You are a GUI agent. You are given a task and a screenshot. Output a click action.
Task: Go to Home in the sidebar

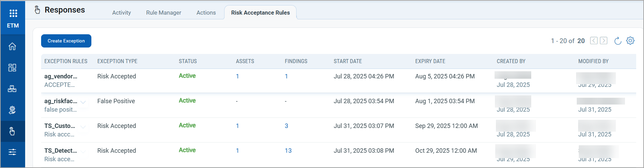click(x=12, y=46)
